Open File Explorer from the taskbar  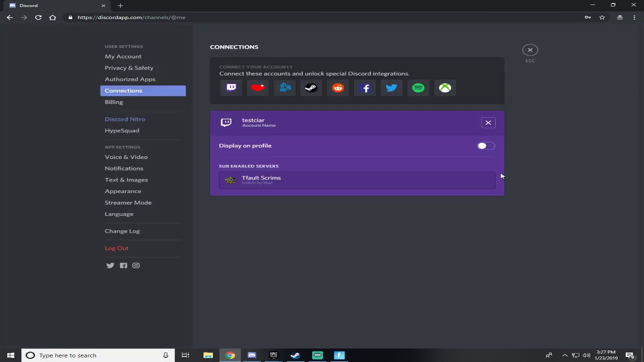[208, 355]
